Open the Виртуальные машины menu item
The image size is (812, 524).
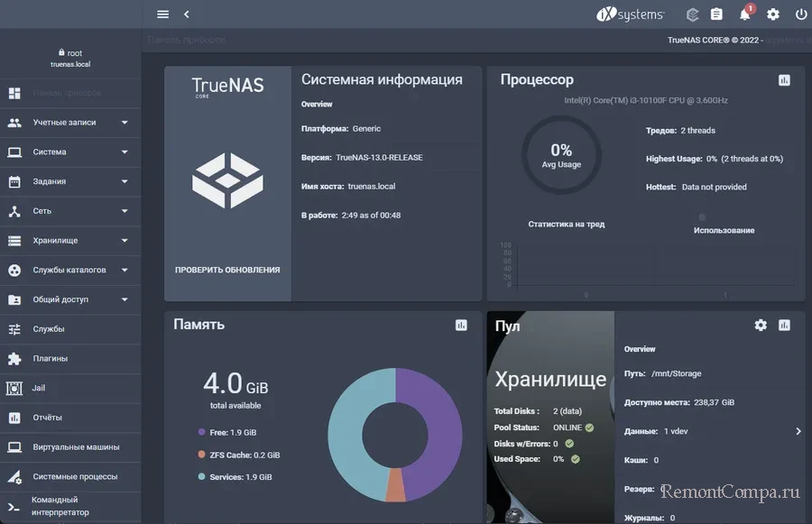point(76,447)
